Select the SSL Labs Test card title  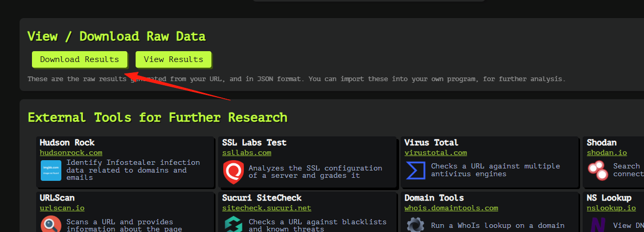tap(254, 143)
